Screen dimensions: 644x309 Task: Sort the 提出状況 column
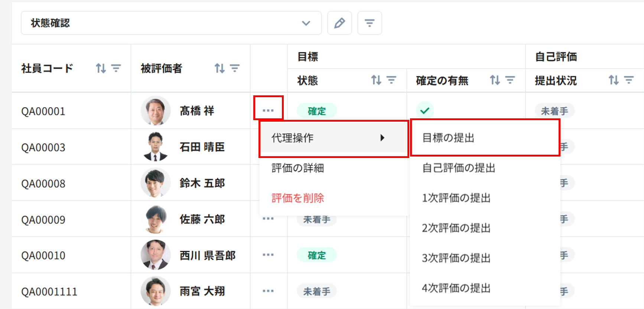pos(614,80)
